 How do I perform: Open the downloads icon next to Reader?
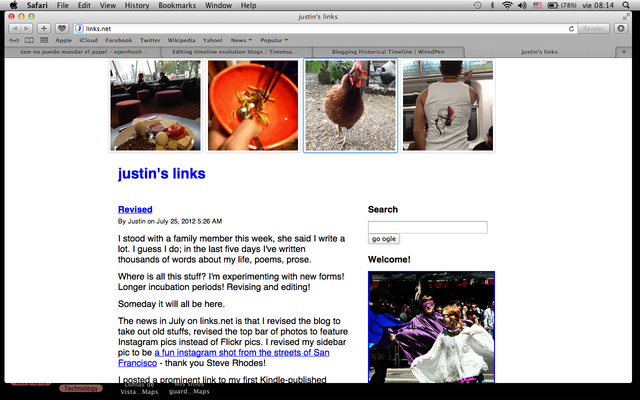[621, 29]
